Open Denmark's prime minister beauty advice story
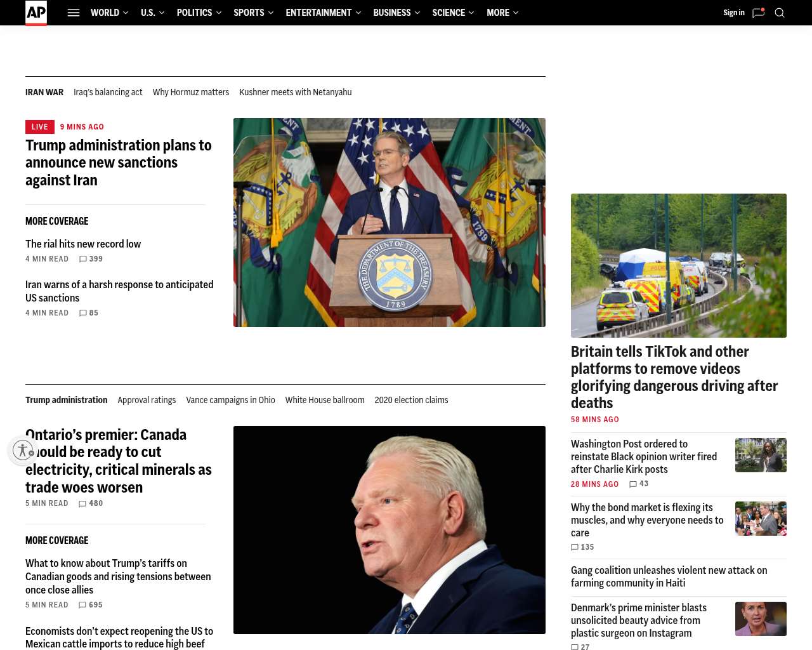The width and height of the screenshot is (812, 650). (639, 620)
